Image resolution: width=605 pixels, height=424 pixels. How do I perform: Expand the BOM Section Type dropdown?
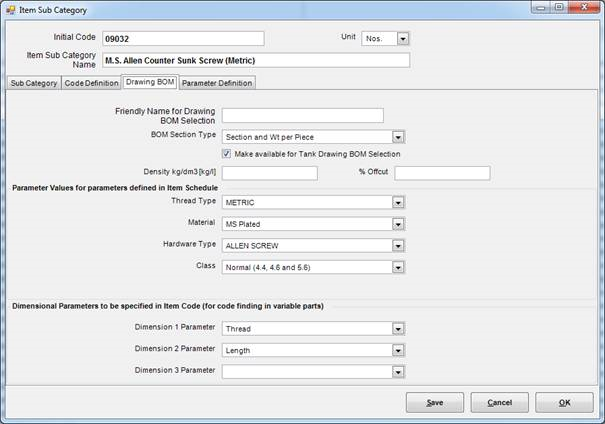pyautogui.click(x=397, y=137)
